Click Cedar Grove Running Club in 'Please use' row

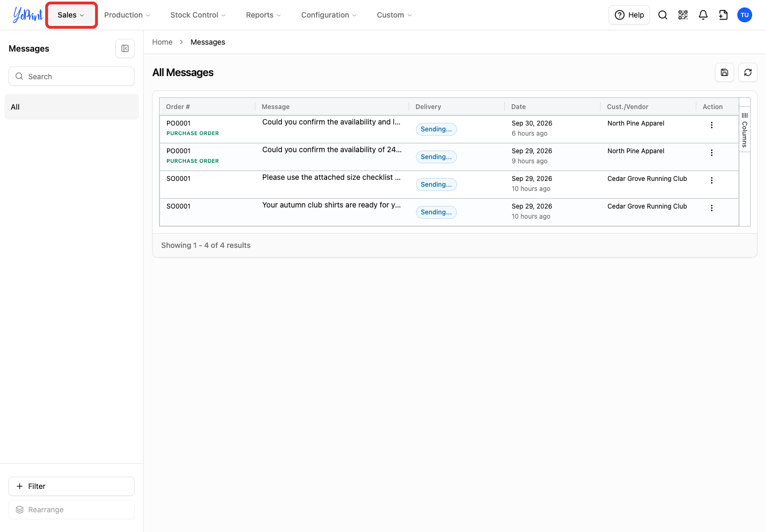(x=647, y=179)
